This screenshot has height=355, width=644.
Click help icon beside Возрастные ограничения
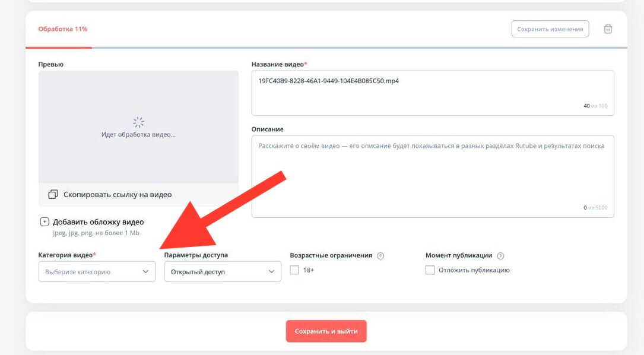(380, 256)
